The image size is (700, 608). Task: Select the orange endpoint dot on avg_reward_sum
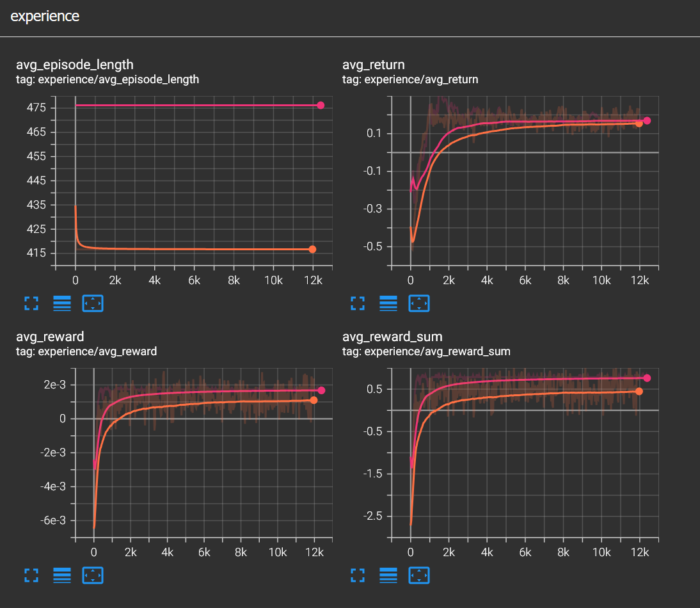click(x=639, y=390)
